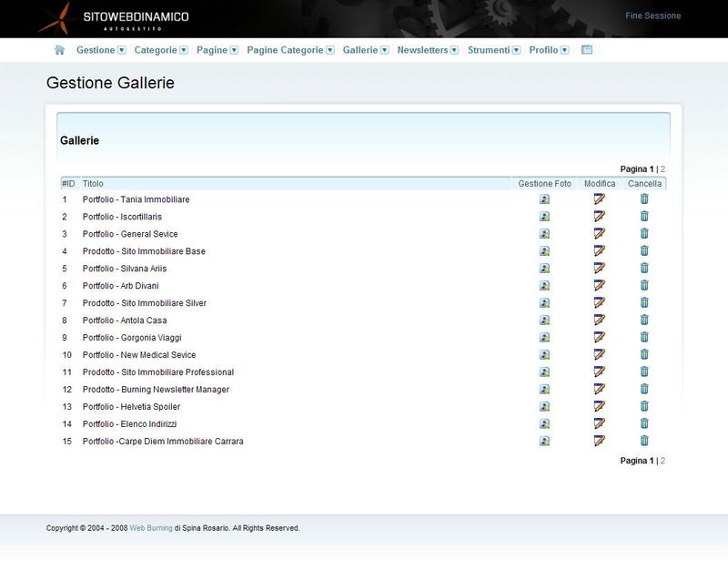Open the Web Burning footer link
728x570 pixels.
tap(151, 528)
